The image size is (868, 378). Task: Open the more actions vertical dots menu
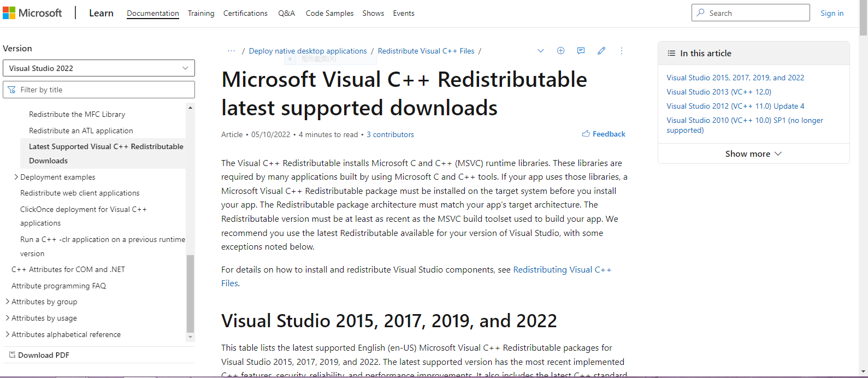pyautogui.click(x=621, y=51)
